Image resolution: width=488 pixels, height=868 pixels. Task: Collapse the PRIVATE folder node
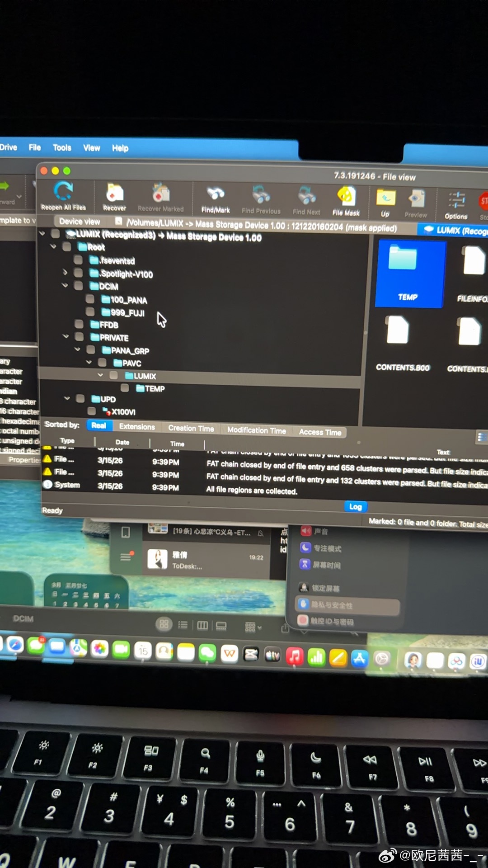(66, 336)
